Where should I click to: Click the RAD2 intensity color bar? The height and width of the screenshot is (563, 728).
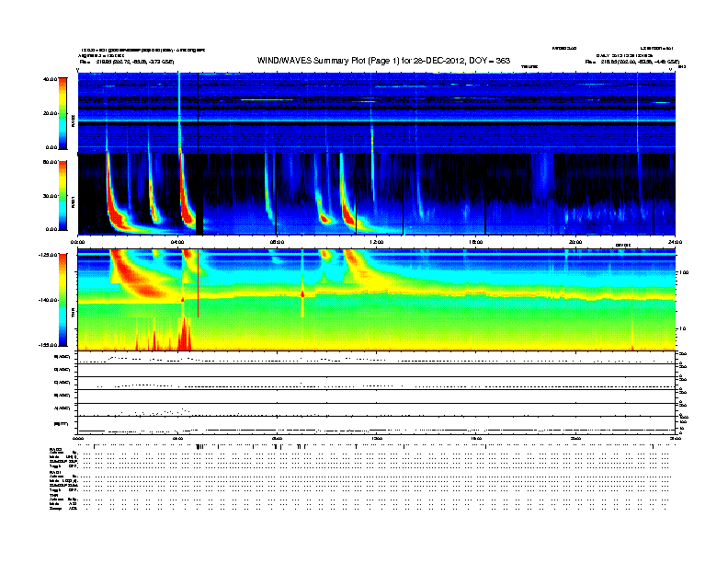click(63, 113)
